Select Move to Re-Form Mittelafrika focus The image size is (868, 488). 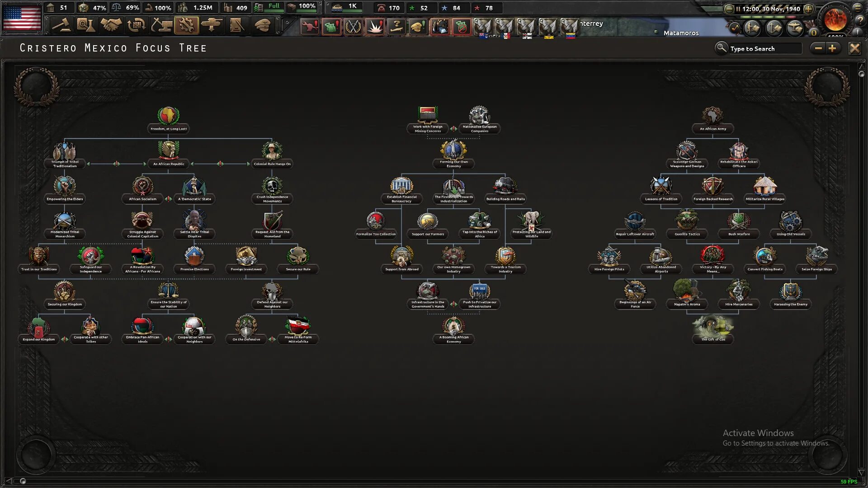[x=298, y=330]
